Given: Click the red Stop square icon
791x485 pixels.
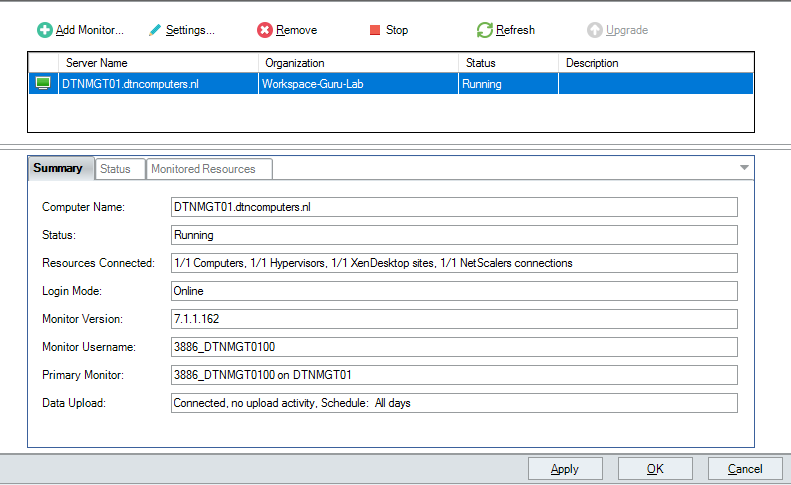Looking at the screenshot, I should click(375, 30).
